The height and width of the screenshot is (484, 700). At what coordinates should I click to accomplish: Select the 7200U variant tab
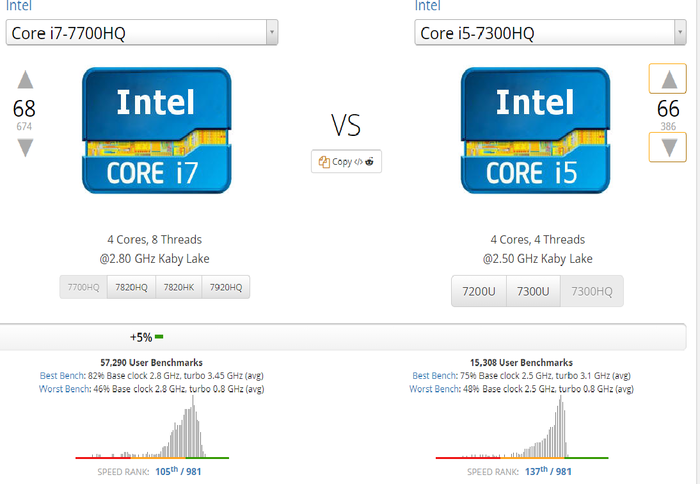click(479, 292)
